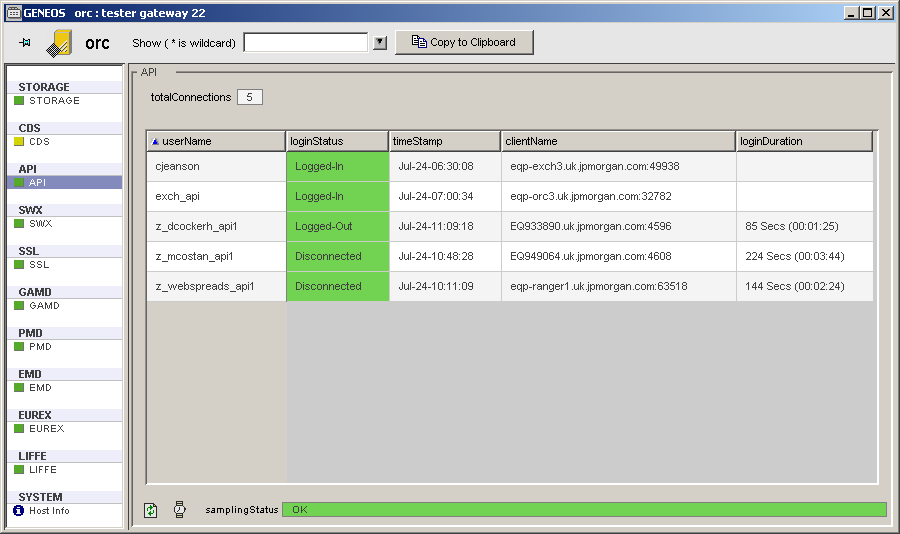Click the yellow orc server icon
The height and width of the screenshot is (534, 900).
[60, 43]
